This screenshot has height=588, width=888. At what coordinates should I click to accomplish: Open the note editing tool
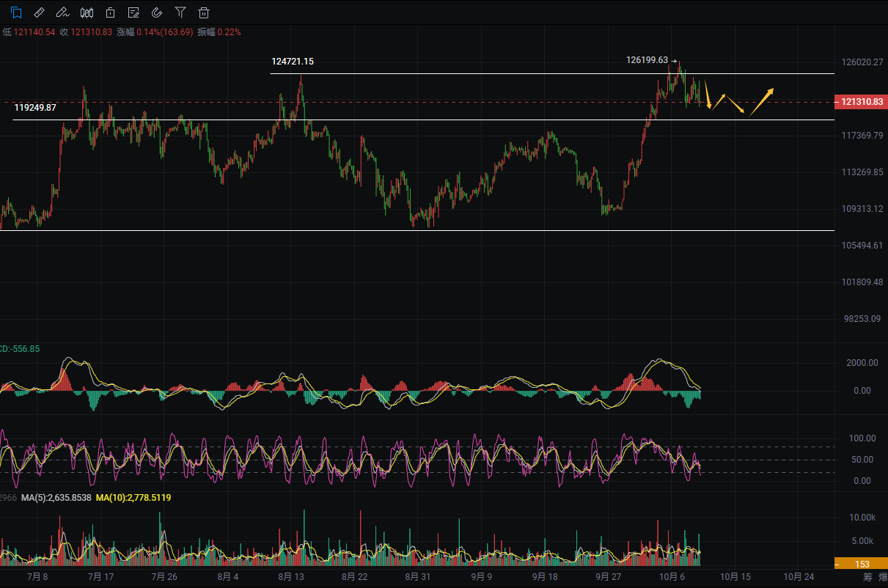click(x=133, y=12)
